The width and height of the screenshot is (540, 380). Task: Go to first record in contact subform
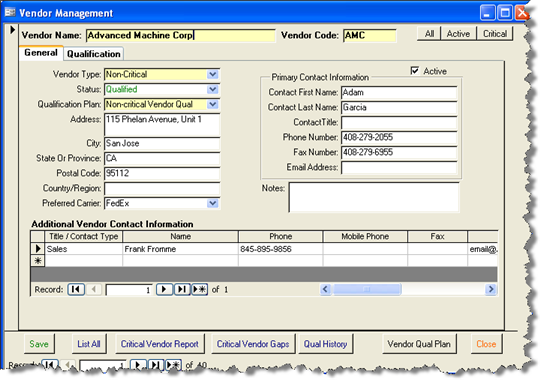(x=76, y=289)
